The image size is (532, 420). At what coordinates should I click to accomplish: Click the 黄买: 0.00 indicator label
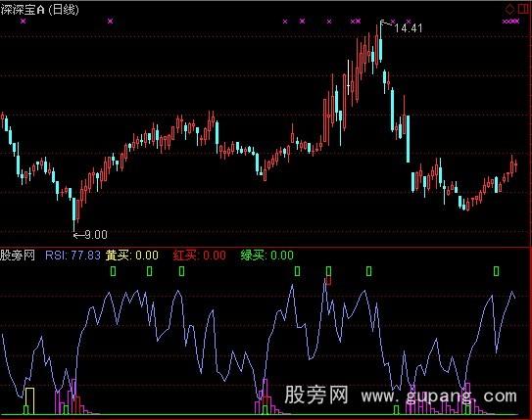[131, 255]
